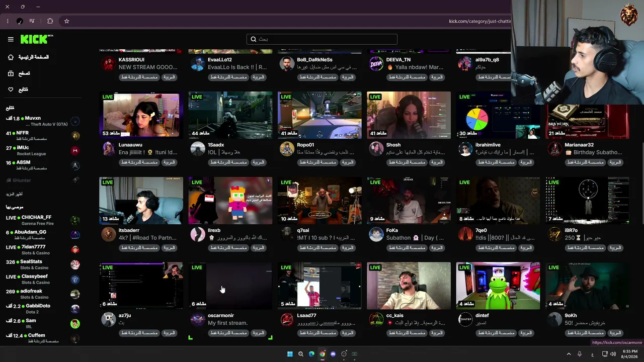Image resolution: width=644 pixels, height=362 pixels.
Task: Open channel name link 'Lsaad77'
Action: [x=306, y=316]
